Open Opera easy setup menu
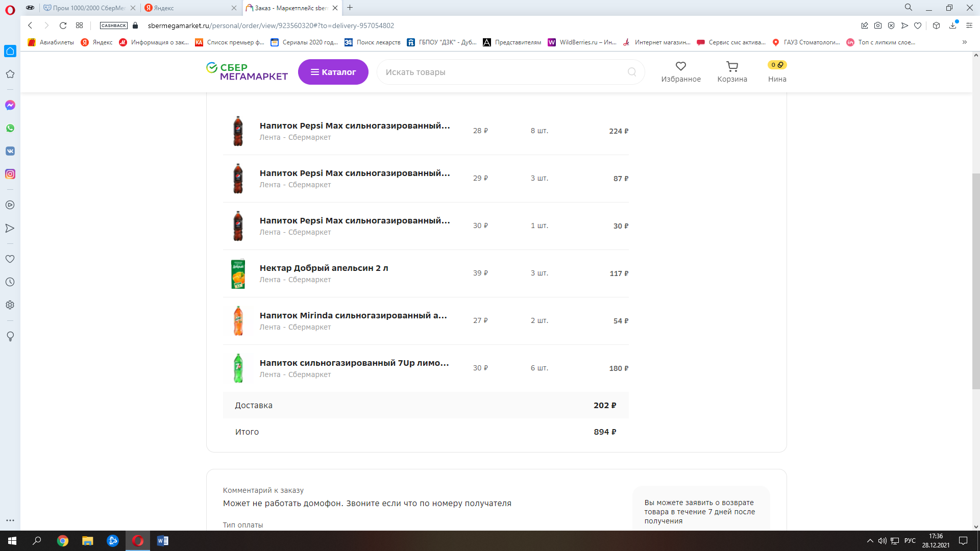This screenshot has height=551, width=980. click(x=969, y=26)
